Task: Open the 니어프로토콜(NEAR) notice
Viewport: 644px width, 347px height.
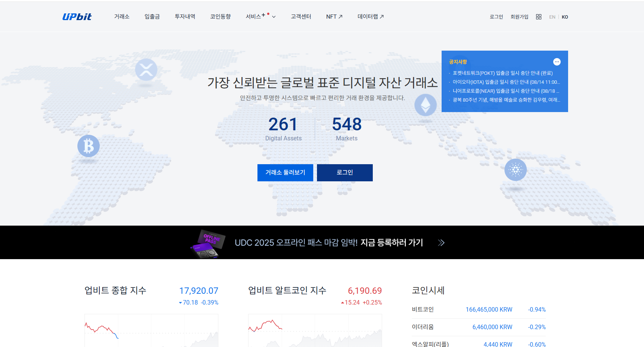Action: pyautogui.click(x=506, y=91)
